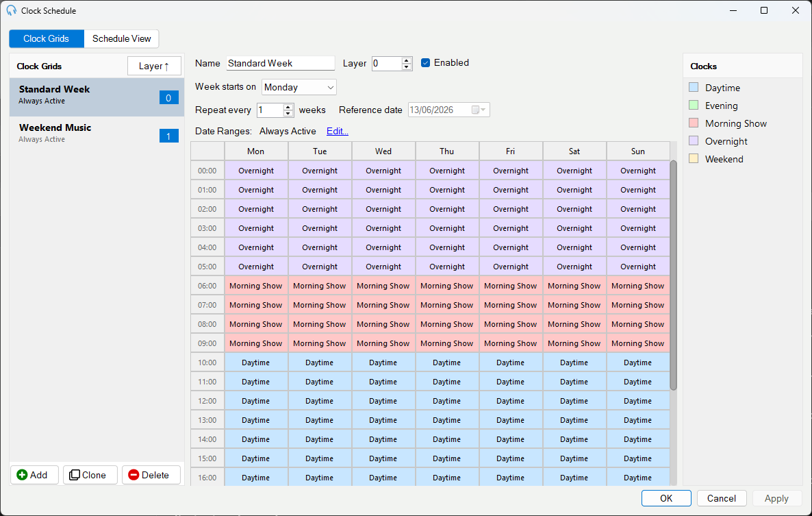
Task: Click layer badge 1 on Weekend Music
Action: 169,136
